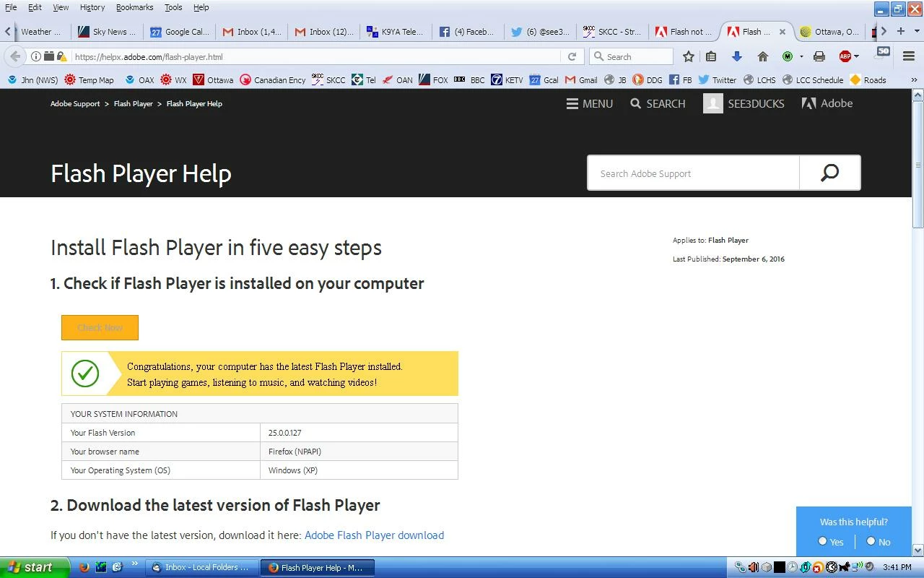Open the Roads bookmark

(x=868, y=79)
